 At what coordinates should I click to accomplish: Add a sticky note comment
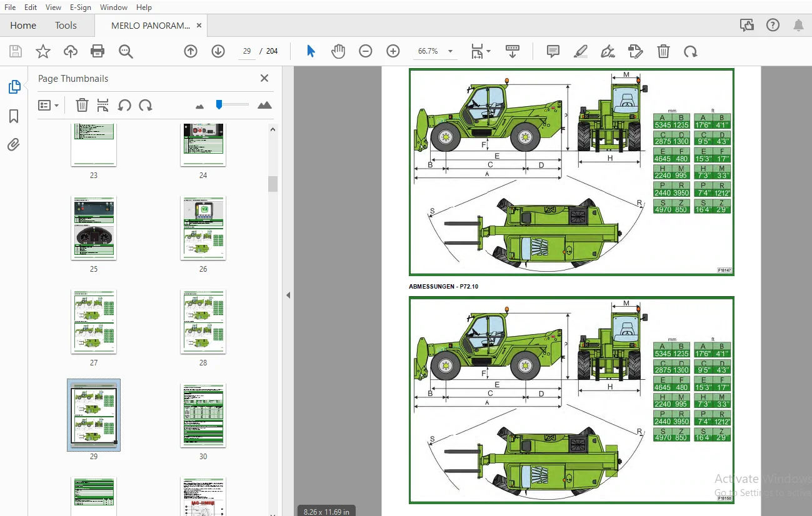pyautogui.click(x=553, y=51)
